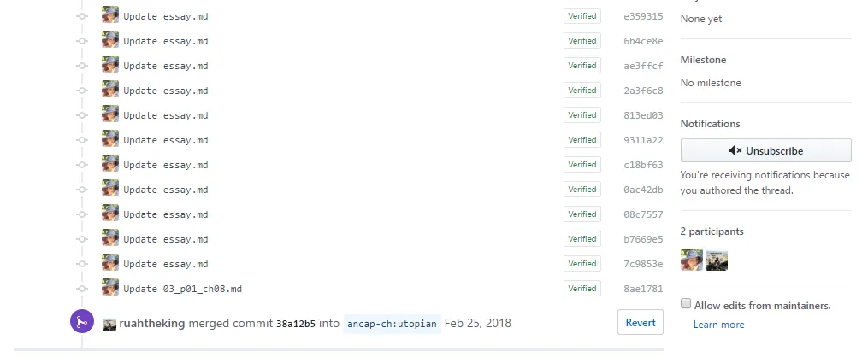Open second participant avatar thumbnail

tap(717, 260)
